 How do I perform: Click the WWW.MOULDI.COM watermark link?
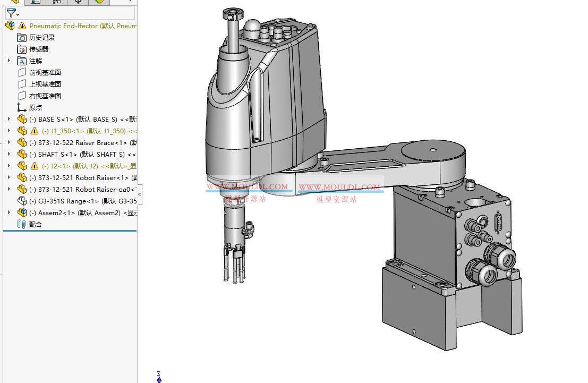248,186
